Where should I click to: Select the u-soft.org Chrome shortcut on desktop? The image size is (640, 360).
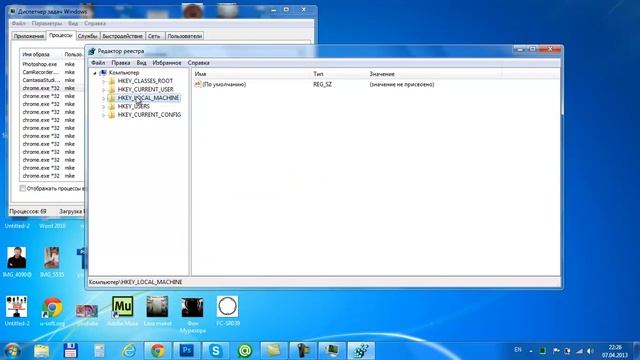click(52, 311)
